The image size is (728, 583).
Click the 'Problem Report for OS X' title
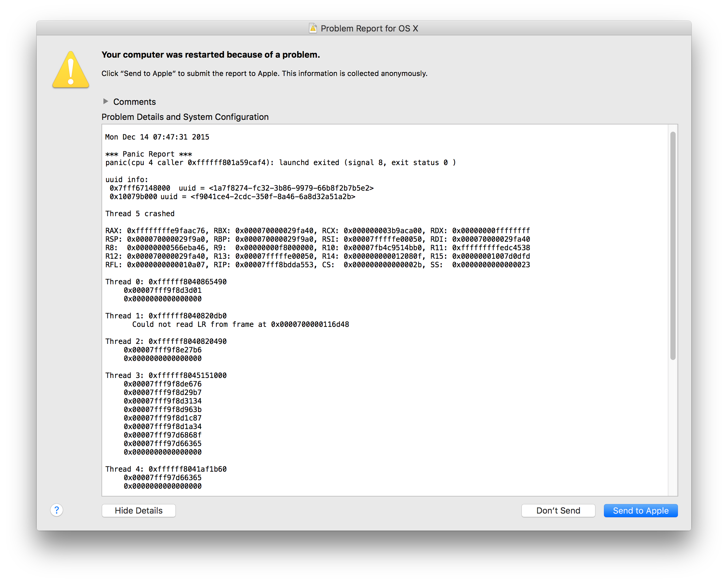tap(369, 28)
